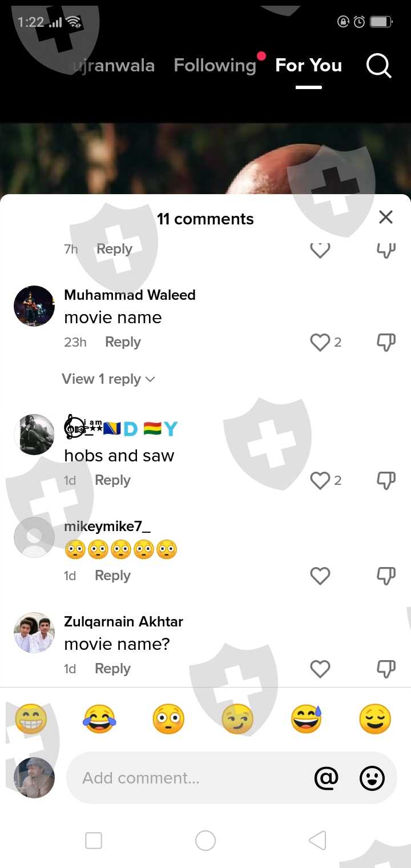Reply to Zulqarnain Akhtar's comment

click(112, 669)
